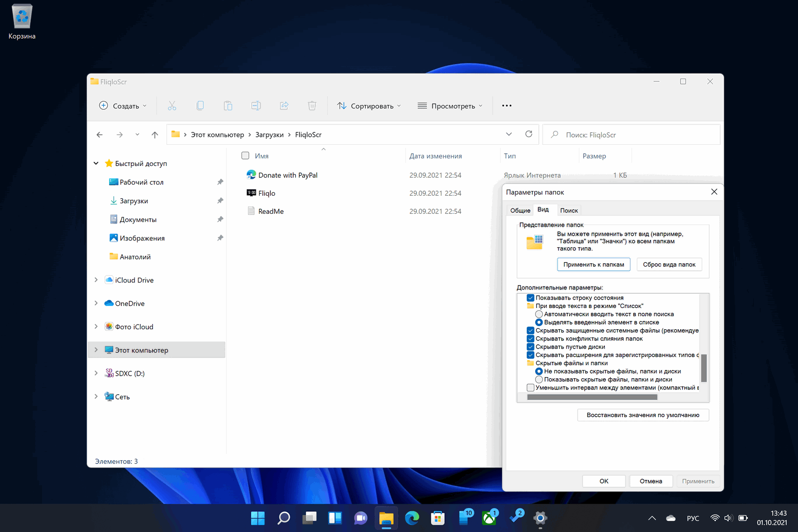Select 'Показывать скрытые файлы, папки и диски' radio
The width and height of the screenshot is (798, 532).
tap(539, 380)
